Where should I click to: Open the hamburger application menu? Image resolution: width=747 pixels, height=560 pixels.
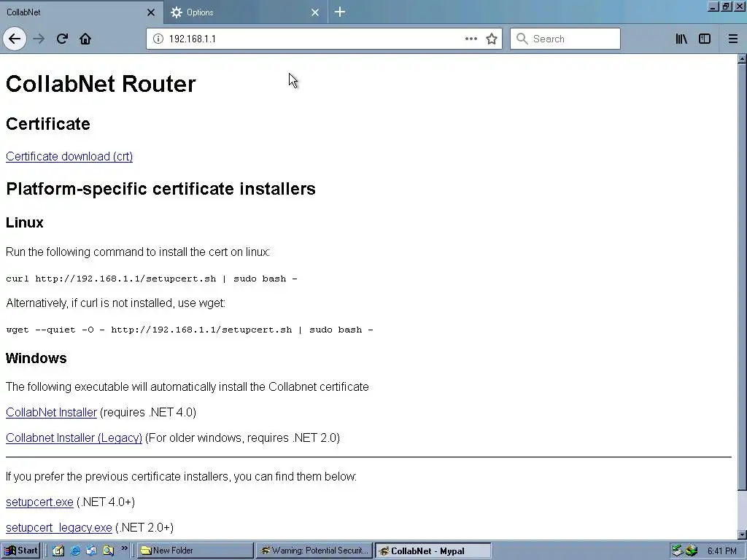pyautogui.click(x=732, y=39)
